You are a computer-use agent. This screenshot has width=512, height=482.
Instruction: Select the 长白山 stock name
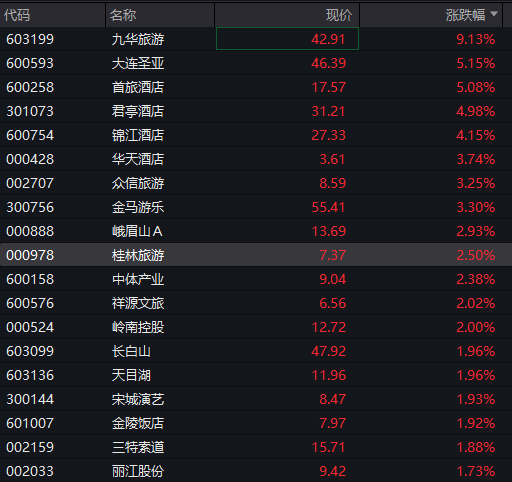[131, 351]
